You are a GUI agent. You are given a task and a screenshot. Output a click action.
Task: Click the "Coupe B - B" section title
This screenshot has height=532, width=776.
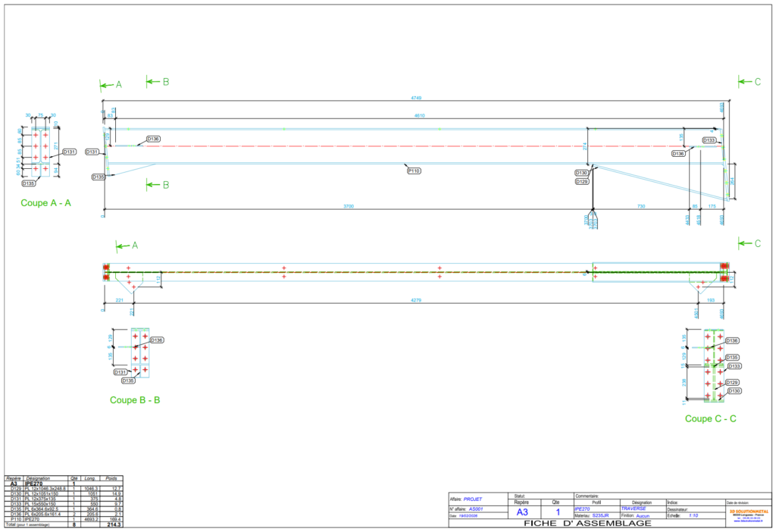(135, 400)
